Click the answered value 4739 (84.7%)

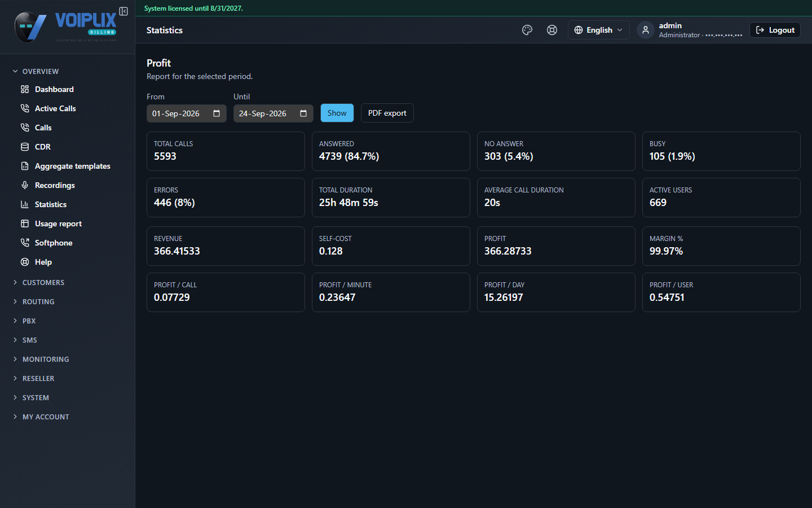349,156
